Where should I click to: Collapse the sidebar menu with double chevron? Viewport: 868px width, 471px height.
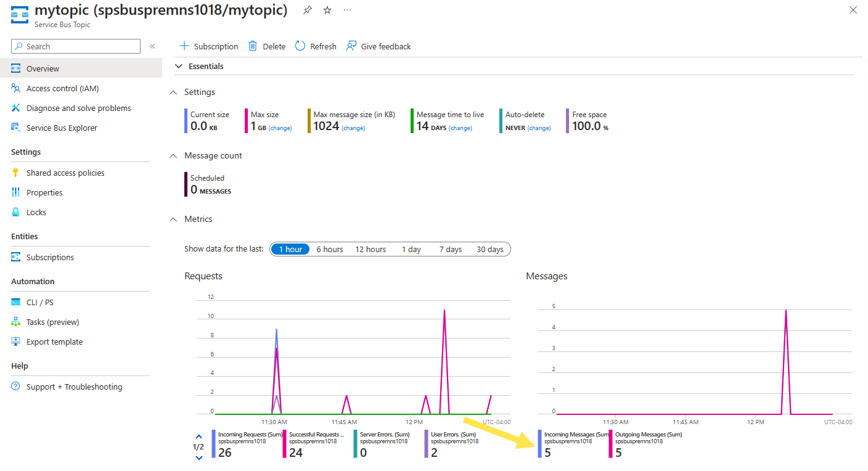click(152, 46)
